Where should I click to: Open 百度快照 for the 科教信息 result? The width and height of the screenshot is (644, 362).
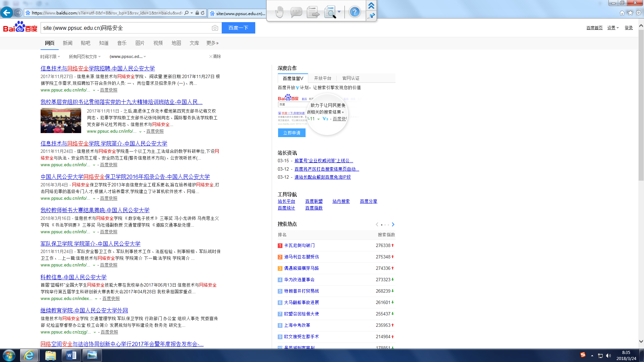(111, 299)
